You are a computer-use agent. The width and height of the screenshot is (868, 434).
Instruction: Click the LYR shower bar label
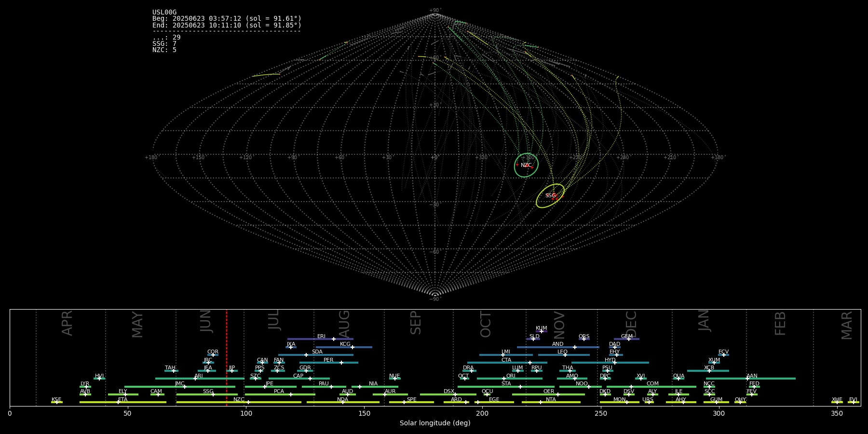85,384
